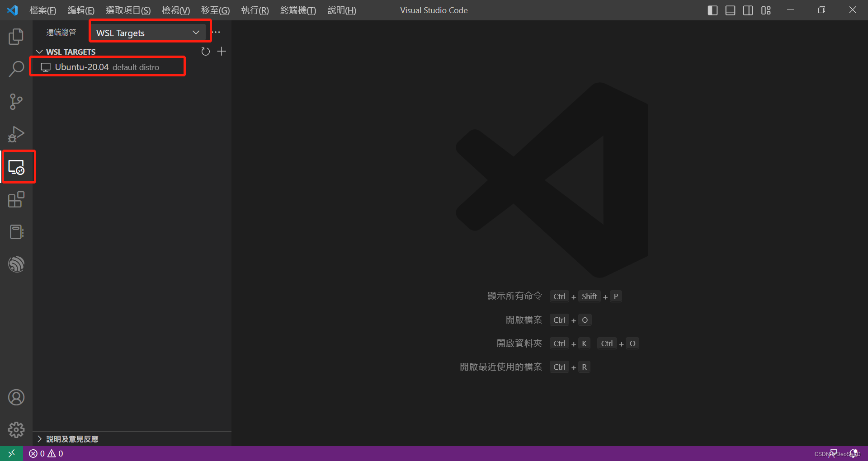868x461 pixels.
Task: Open the 說明(H) menu
Action: [342, 10]
